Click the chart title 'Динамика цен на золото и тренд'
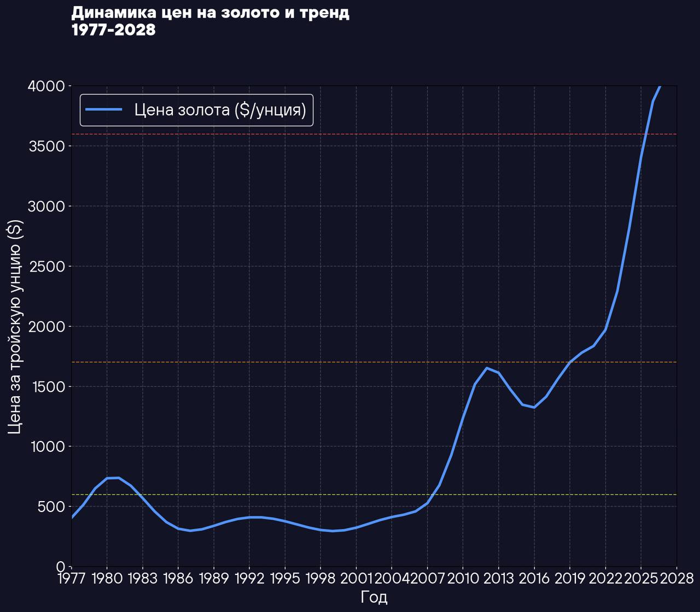The image size is (700, 612). click(210, 13)
